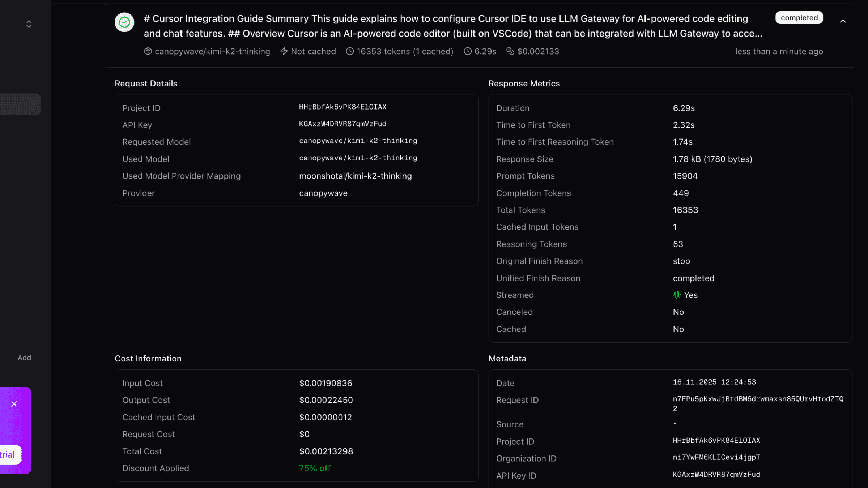Click the cube model icon beside canopywave/kimi-k2-thinking

148,51
